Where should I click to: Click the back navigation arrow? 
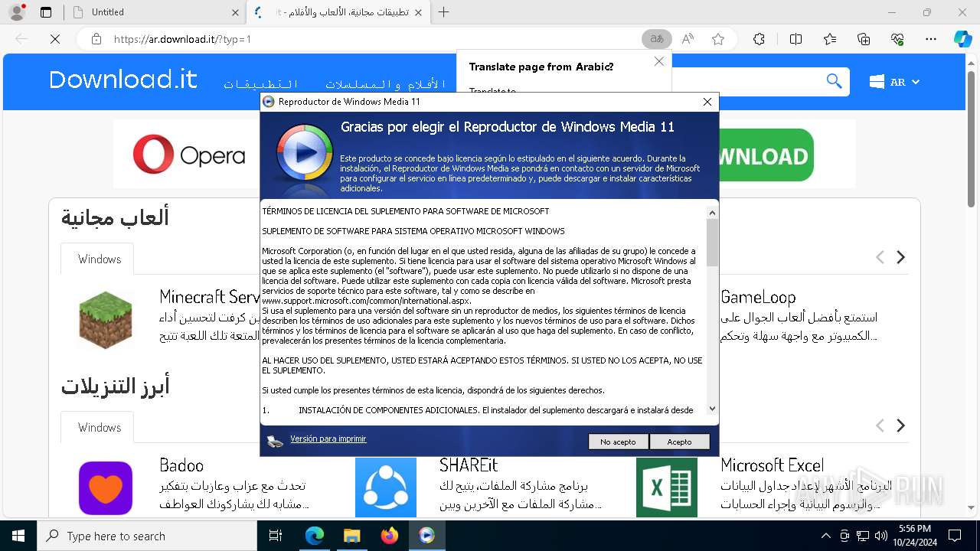click(x=21, y=39)
